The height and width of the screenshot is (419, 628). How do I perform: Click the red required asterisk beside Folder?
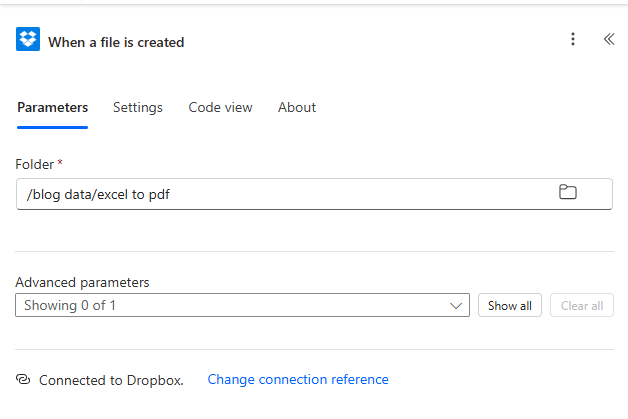[x=60, y=162]
